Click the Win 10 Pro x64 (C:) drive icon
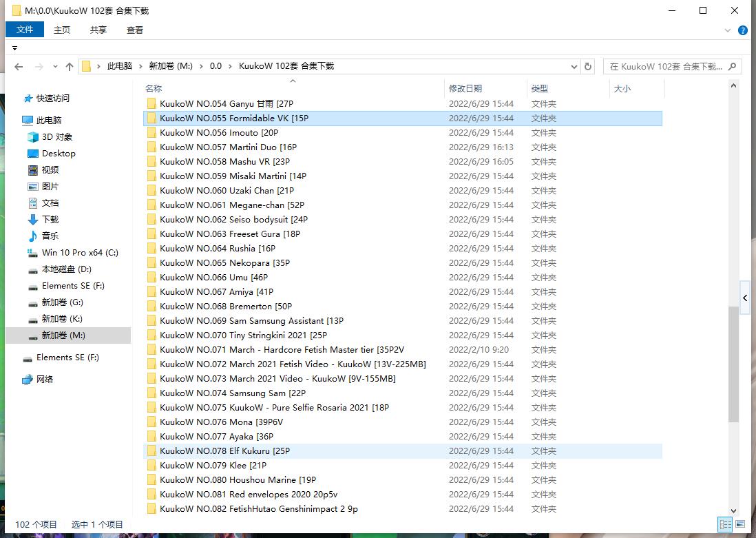Image resolution: width=756 pixels, height=538 pixels. [33, 252]
